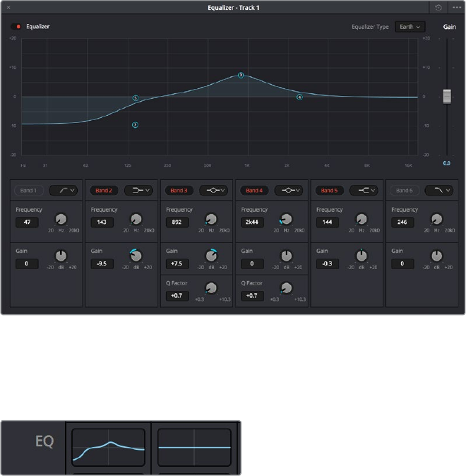This screenshot has height=476, width=466.
Task: Open the flat EQ curve thumbnail
Action: 194,448
